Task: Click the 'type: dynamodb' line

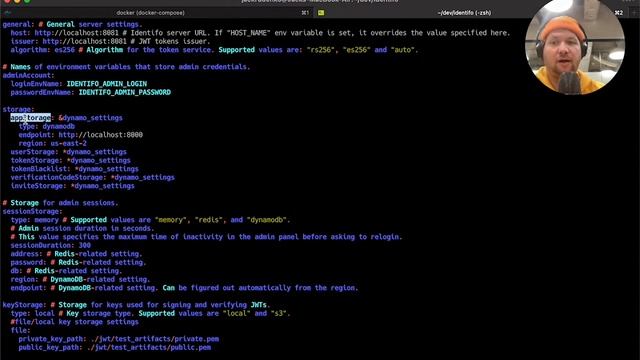Action: [47, 127]
